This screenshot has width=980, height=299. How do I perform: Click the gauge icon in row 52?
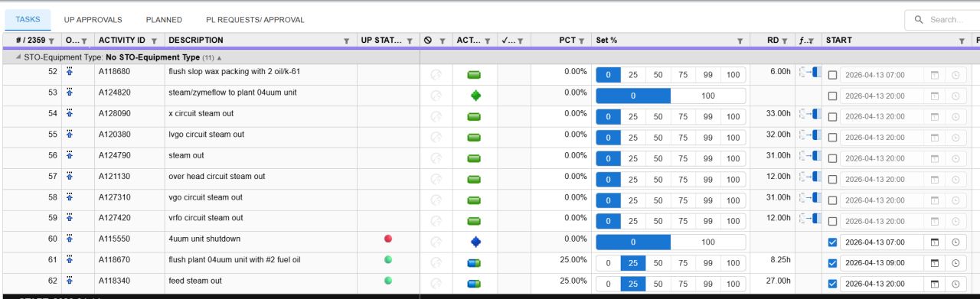(x=436, y=75)
